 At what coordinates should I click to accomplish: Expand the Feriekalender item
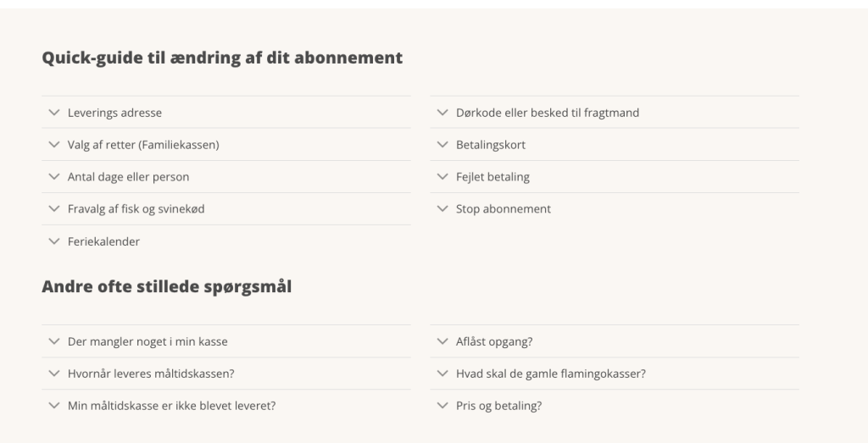point(103,241)
